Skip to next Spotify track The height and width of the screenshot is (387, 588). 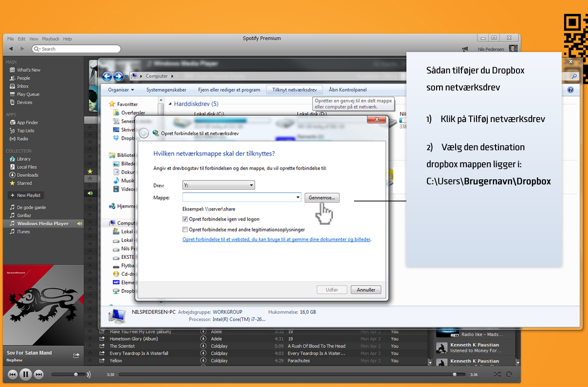pos(39,374)
